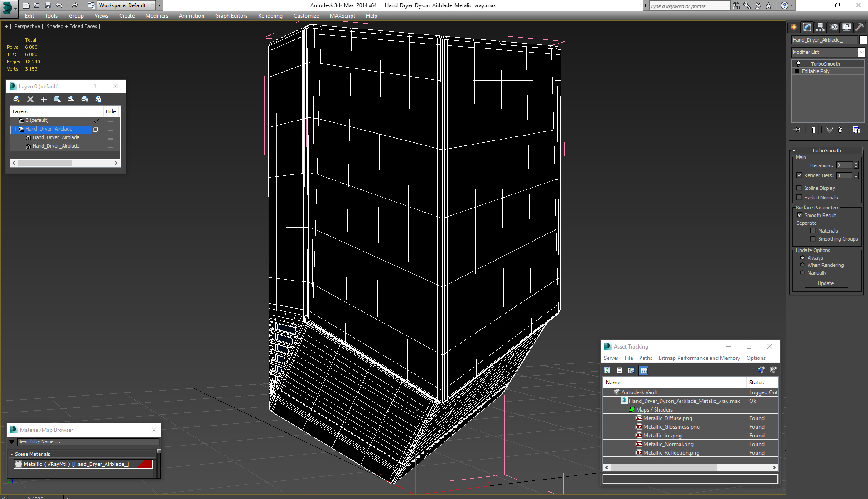Collapse the Hand_Dryer_Airblade layer tree

click(x=14, y=129)
